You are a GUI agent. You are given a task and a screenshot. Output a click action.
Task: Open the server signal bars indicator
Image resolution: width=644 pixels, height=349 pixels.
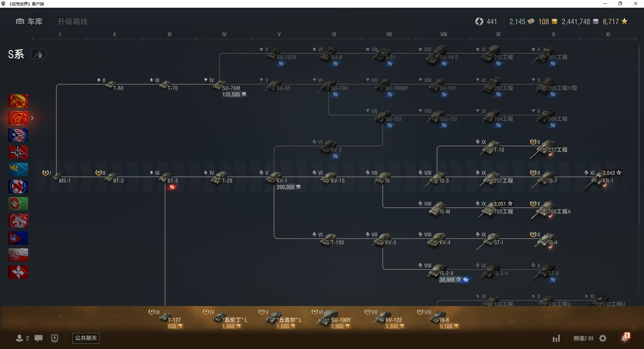[556, 338]
